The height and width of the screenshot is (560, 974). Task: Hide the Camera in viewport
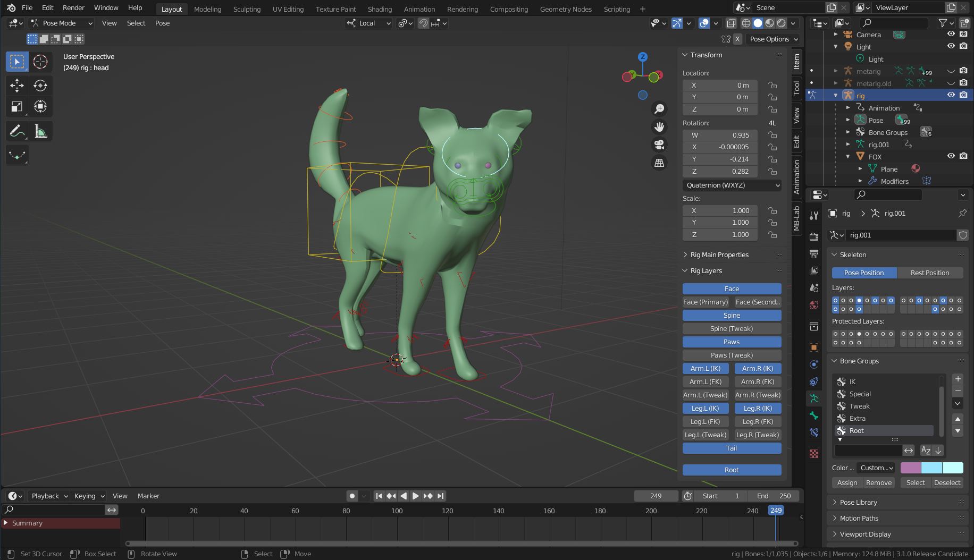(x=951, y=34)
